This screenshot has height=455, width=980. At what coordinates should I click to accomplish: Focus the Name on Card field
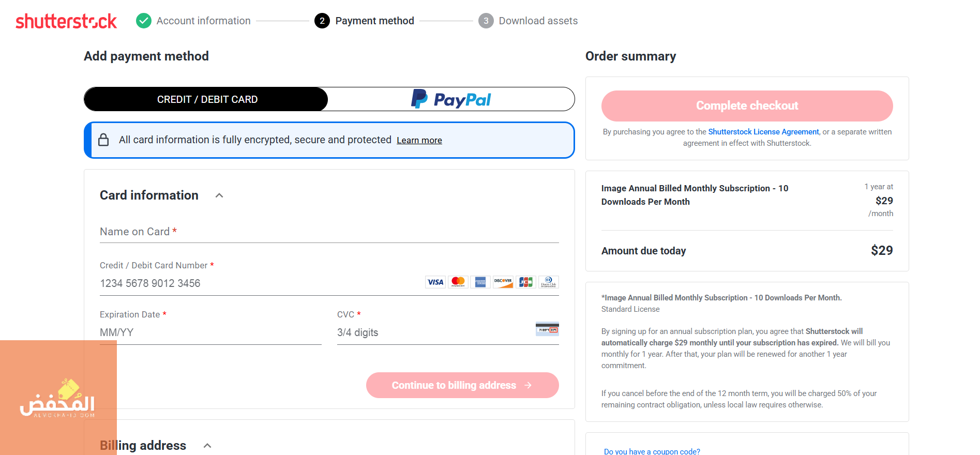pyautogui.click(x=329, y=232)
